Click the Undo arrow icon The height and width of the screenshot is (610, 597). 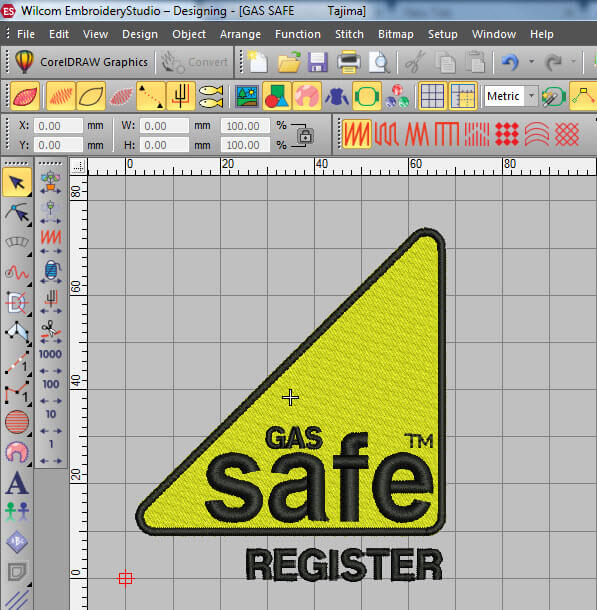[510, 62]
